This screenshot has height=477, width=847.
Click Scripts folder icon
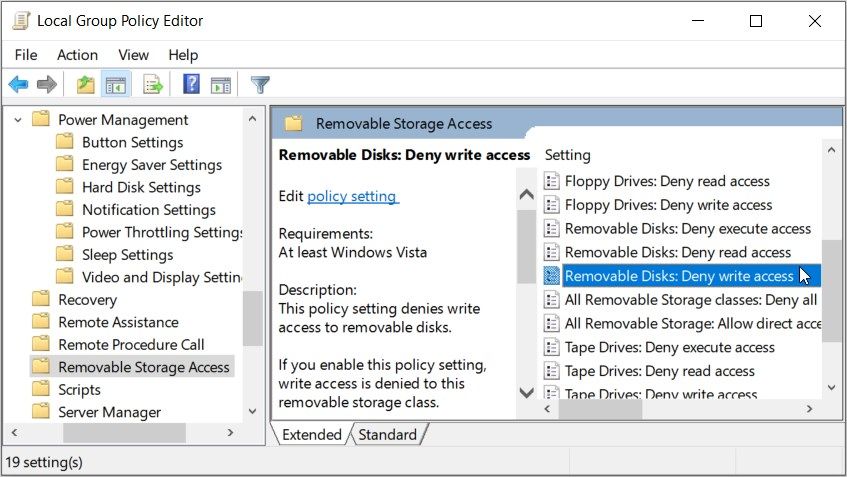pos(41,389)
